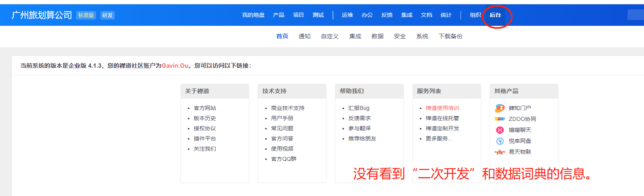Open the 易天物联 text link
The height and width of the screenshot is (196, 644).
(520, 152)
